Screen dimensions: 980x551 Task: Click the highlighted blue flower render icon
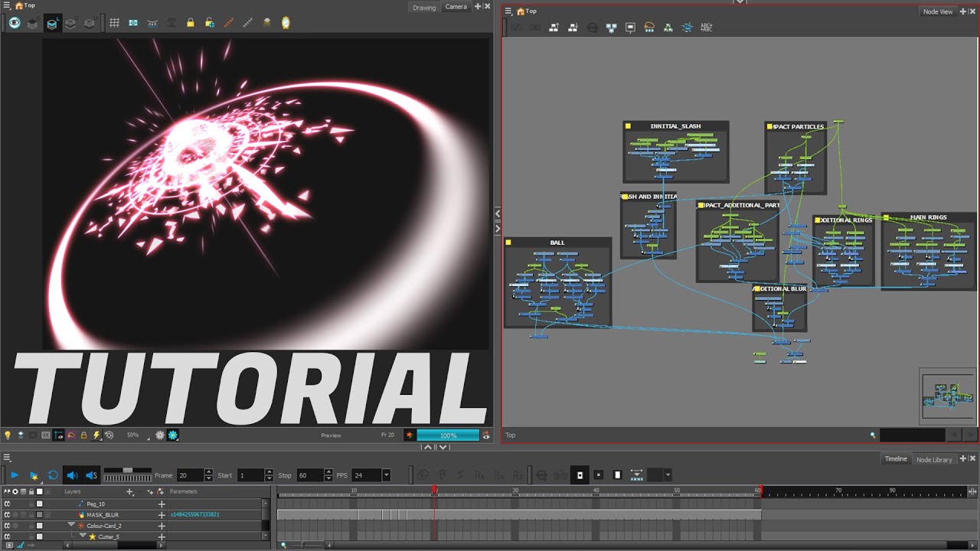pyautogui.click(x=173, y=435)
